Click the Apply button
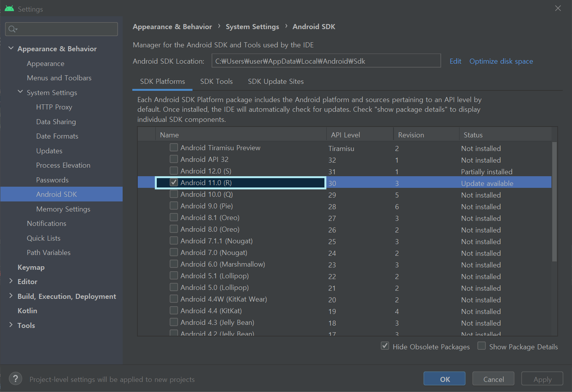This screenshot has height=392, width=572. (542, 379)
